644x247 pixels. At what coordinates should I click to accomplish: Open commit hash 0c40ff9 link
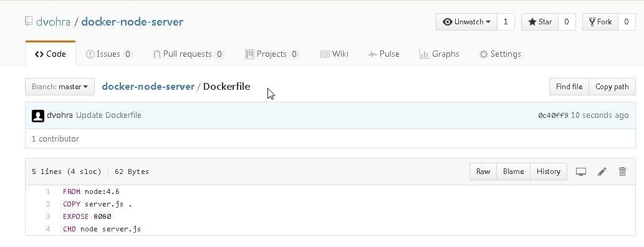point(553,115)
